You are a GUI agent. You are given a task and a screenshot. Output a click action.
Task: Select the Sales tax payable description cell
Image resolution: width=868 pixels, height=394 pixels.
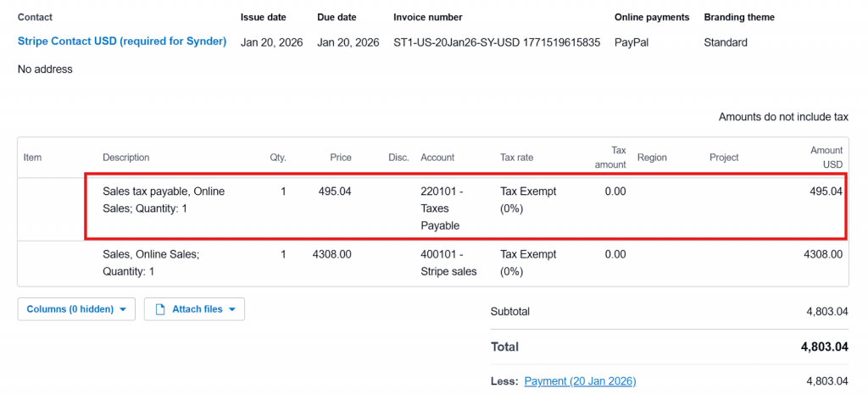pyautogui.click(x=164, y=200)
